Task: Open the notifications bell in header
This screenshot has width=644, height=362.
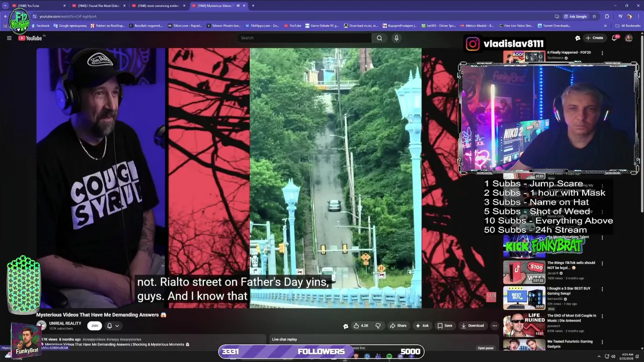Action: [614, 38]
